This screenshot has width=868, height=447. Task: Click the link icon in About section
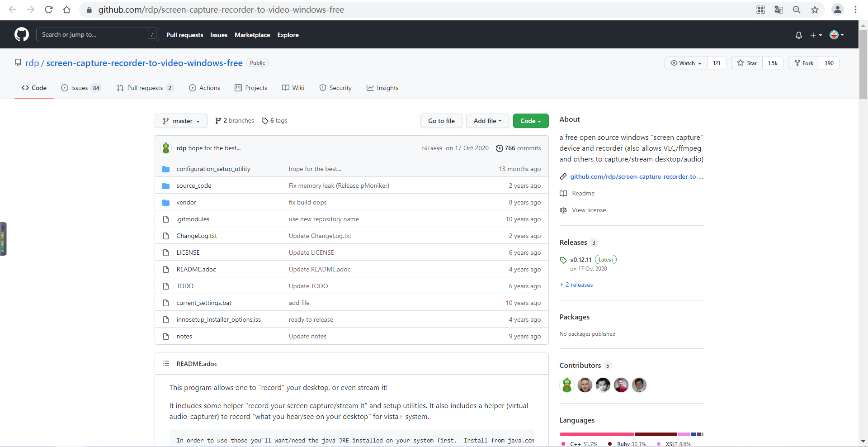563,176
